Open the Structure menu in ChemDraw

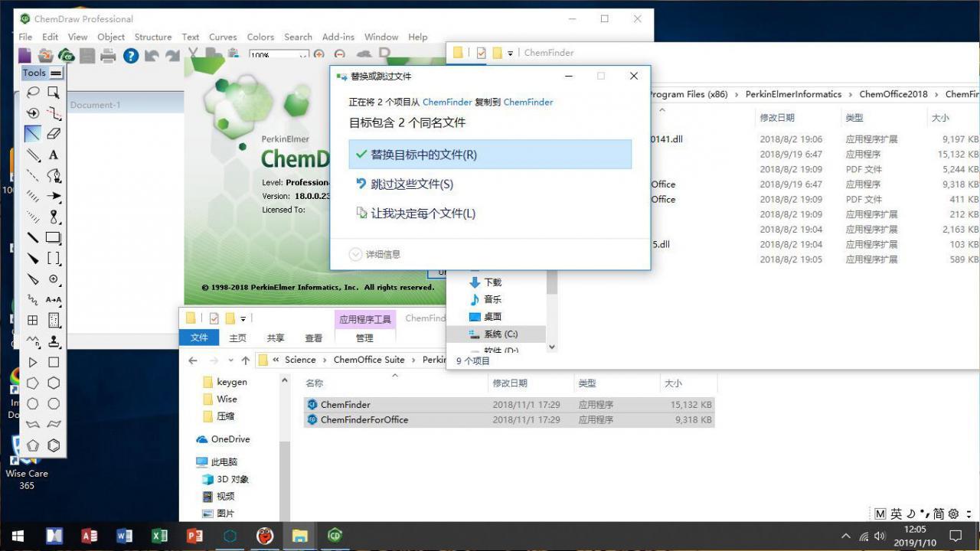click(153, 37)
